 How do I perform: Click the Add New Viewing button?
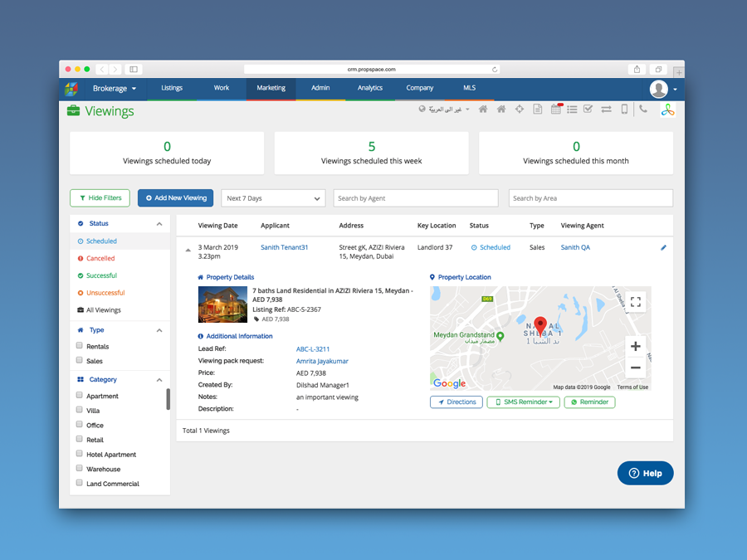[x=176, y=198]
